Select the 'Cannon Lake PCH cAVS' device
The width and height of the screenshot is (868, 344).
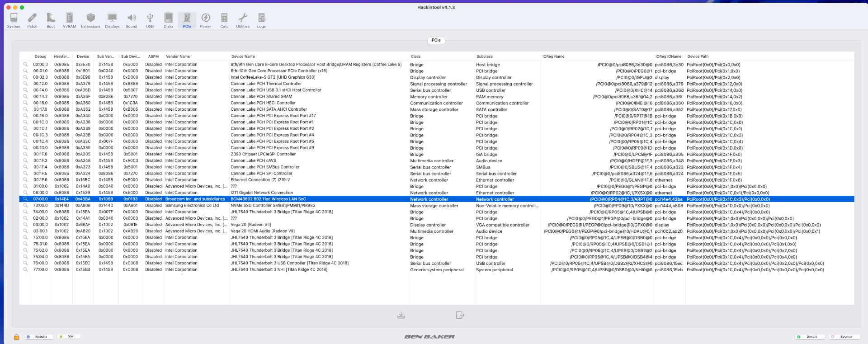click(253, 160)
